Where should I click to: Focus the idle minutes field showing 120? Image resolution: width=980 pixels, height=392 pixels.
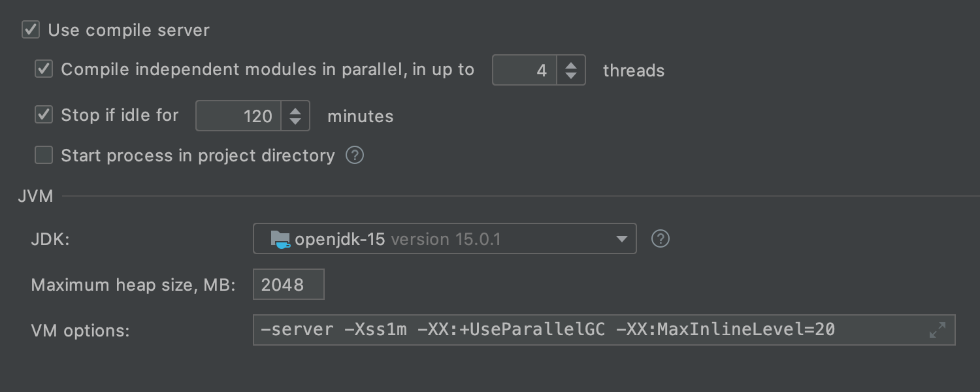pyautogui.click(x=238, y=116)
